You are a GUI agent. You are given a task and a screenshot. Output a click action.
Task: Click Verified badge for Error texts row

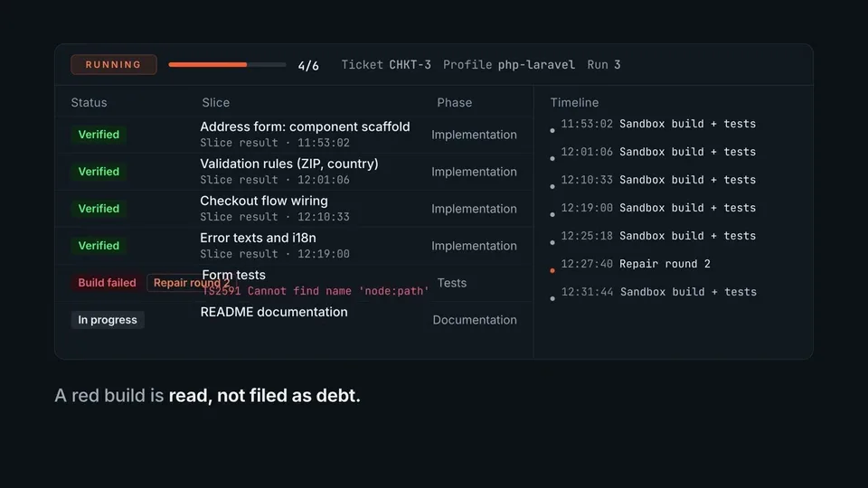[x=99, y=246]
